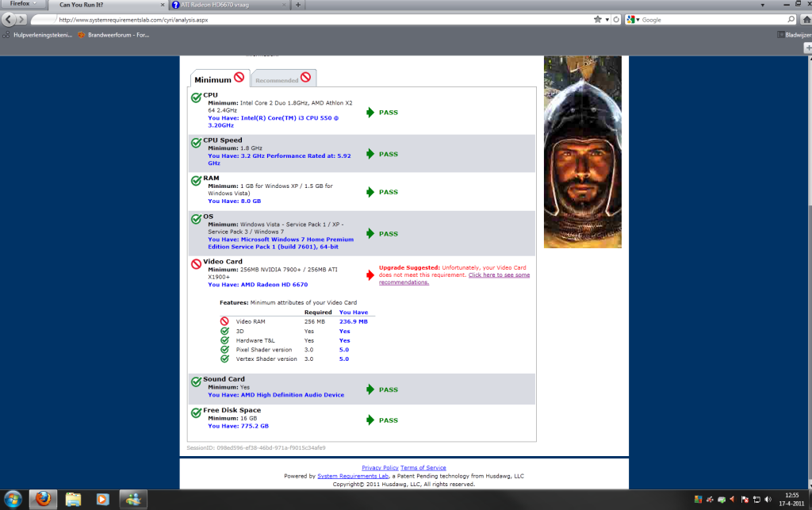Open Windows Explorer folder icon in taskbar

[73, 499]
